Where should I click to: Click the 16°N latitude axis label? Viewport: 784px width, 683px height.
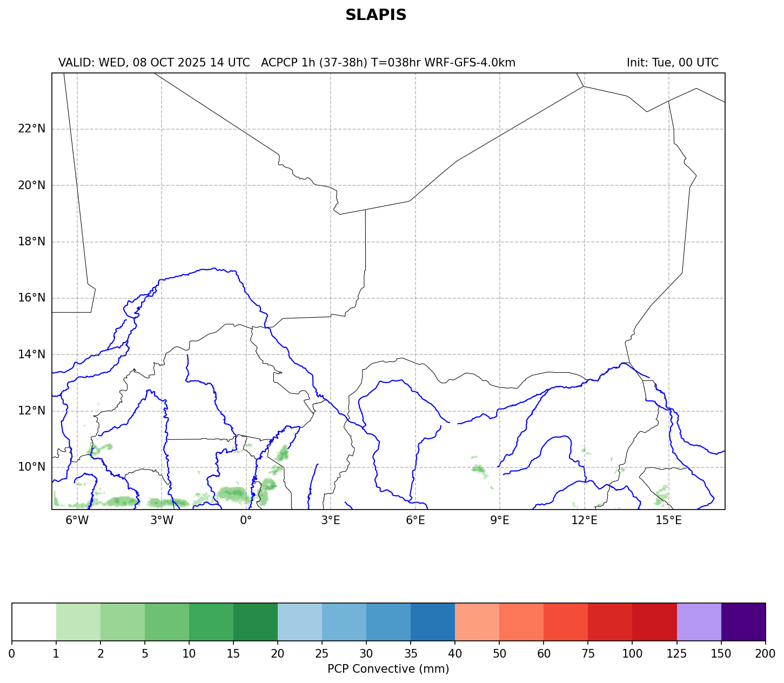coord(31,298)
